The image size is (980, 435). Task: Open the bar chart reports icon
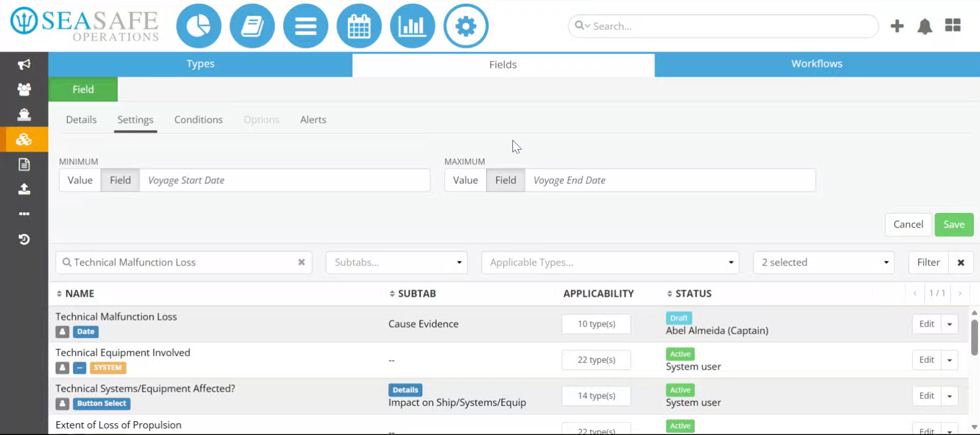point(413,26)
